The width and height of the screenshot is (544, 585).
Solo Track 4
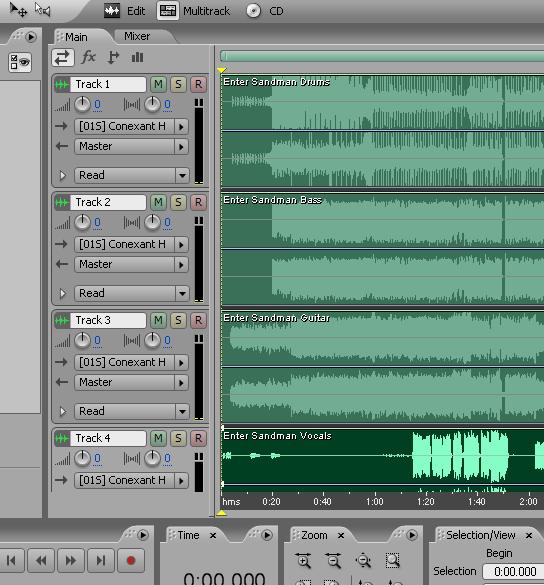(178, 438)
